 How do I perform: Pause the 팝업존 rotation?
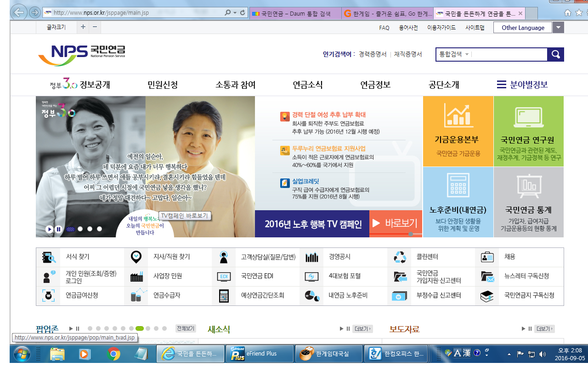[x=78, y=328]
